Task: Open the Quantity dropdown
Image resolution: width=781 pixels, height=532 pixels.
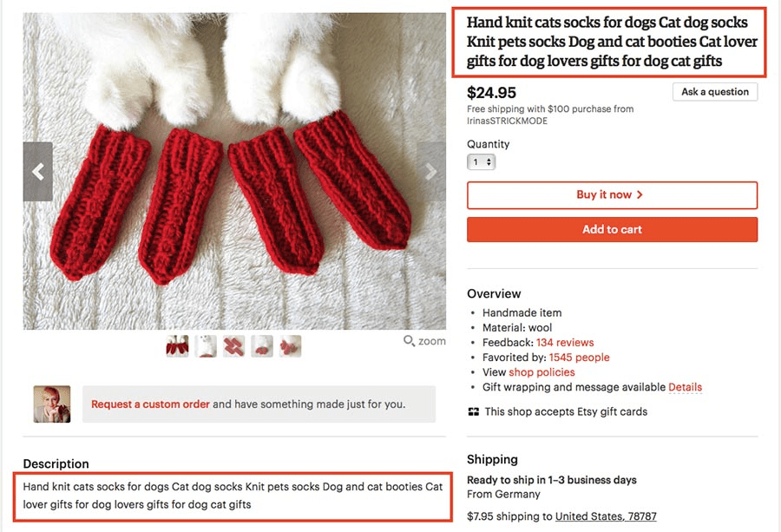Action: (x=481, y=161)
